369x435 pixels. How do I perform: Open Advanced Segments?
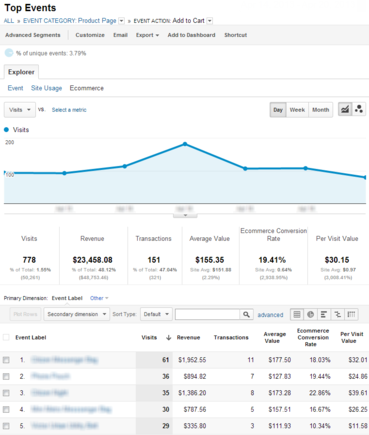33,35
